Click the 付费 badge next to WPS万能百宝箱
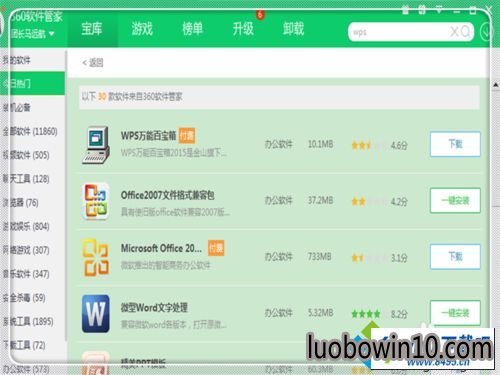The image size is (500, 375). tap(187, 135)
